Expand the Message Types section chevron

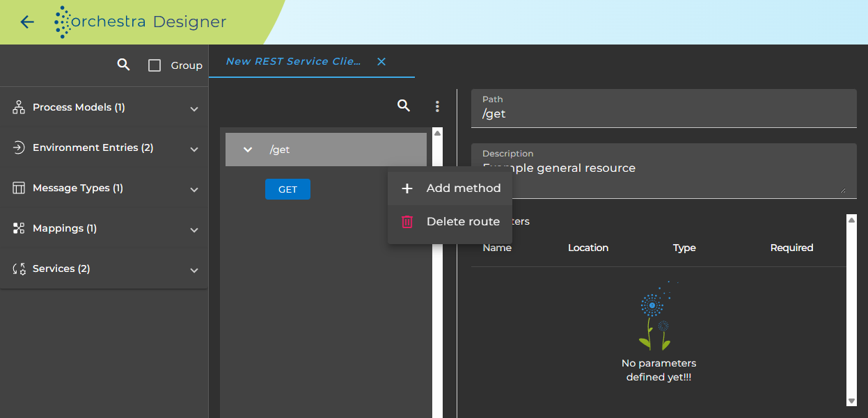[194, 190]
